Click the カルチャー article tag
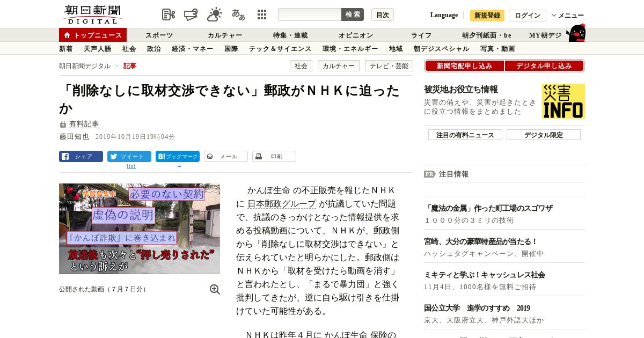This screenshot has width=644, height=338. pyautogui.click(x=339, y=66)
